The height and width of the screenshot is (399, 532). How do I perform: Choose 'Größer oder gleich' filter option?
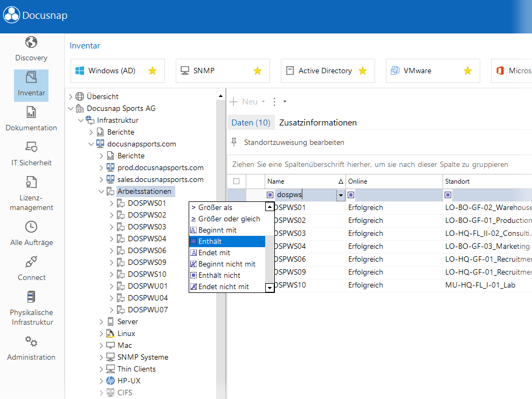click(x=227, y=219)
